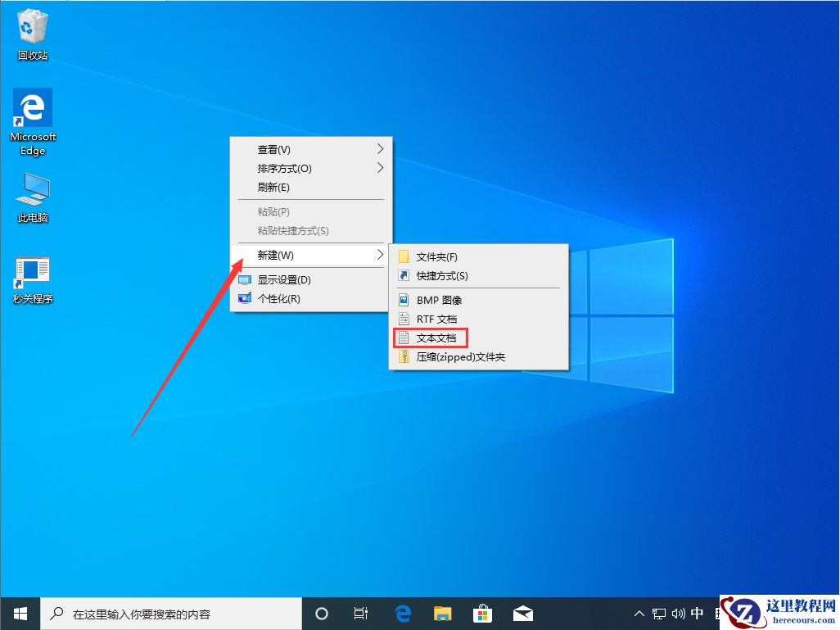Open the Mail app from the taskbar
The image size is (840, 630).
pos(523,613)
